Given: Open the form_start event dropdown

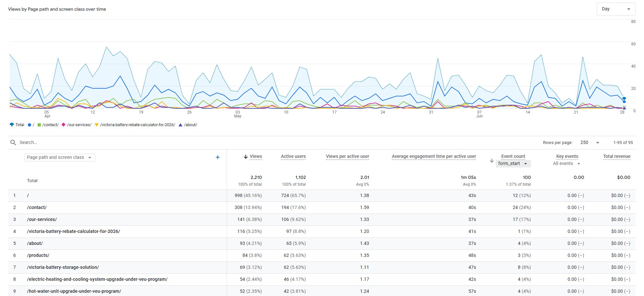Looking at the screenshot, I should 513,164.
